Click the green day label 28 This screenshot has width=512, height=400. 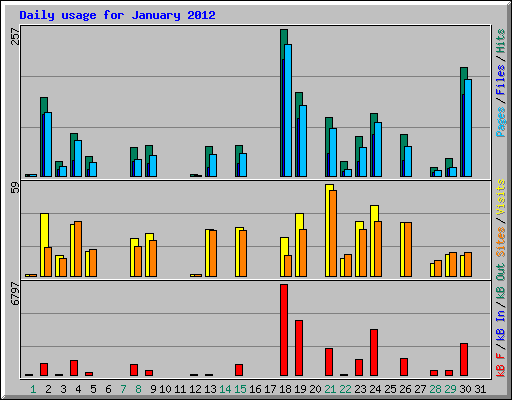(x=435, y=389)
